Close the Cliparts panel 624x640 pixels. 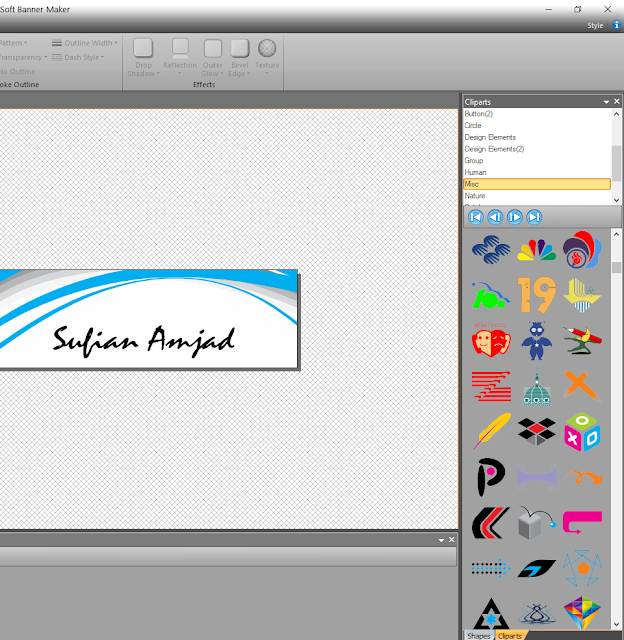tap(617, 101)
